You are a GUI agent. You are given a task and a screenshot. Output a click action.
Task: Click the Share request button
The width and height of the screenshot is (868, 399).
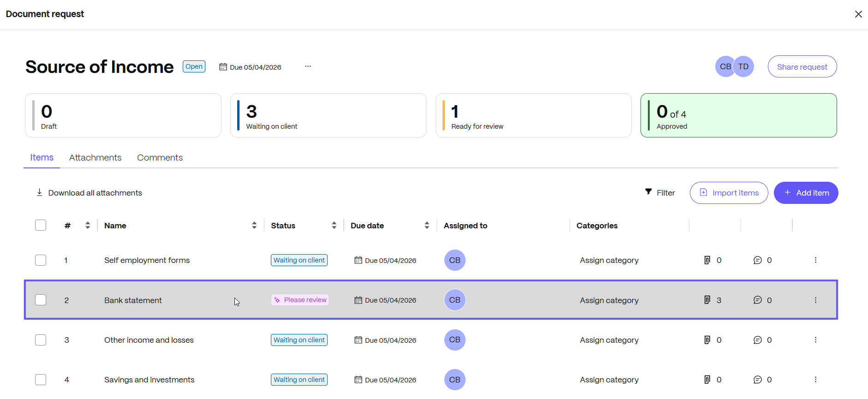point(802,66)
